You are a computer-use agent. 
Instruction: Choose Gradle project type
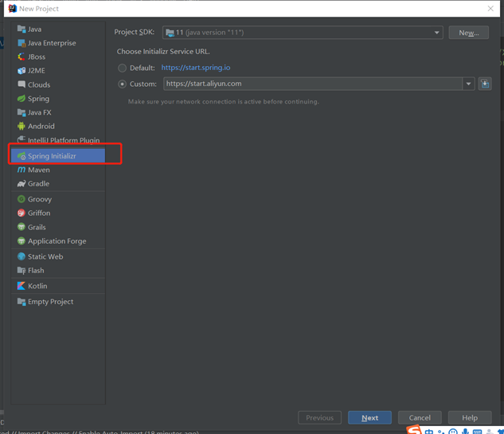[58, 184]
